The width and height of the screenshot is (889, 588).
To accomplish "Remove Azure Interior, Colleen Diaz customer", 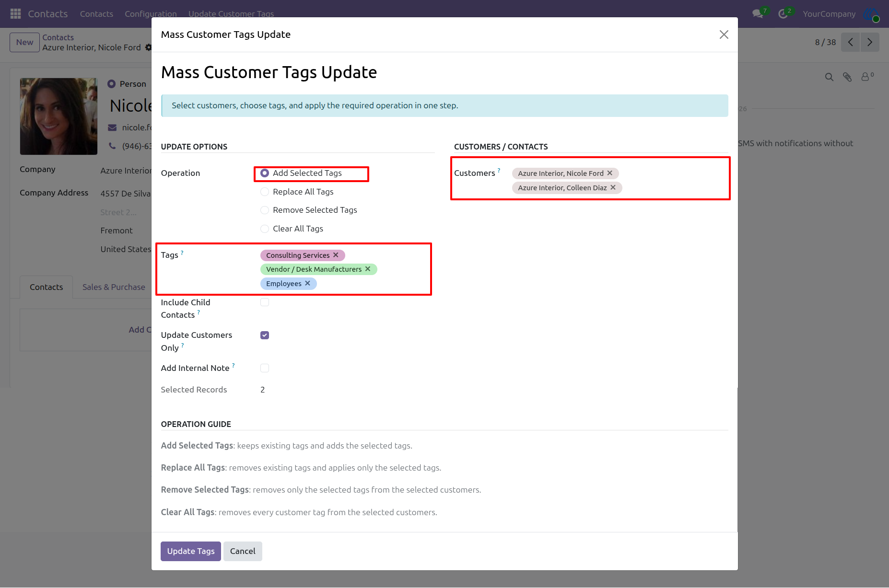I will point(613,187).
